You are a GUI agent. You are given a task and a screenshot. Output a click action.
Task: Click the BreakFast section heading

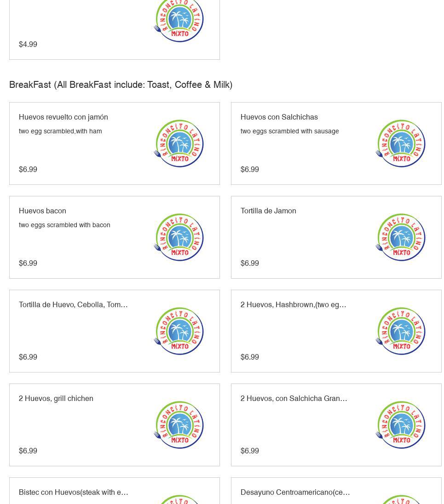tap(121, 85)
